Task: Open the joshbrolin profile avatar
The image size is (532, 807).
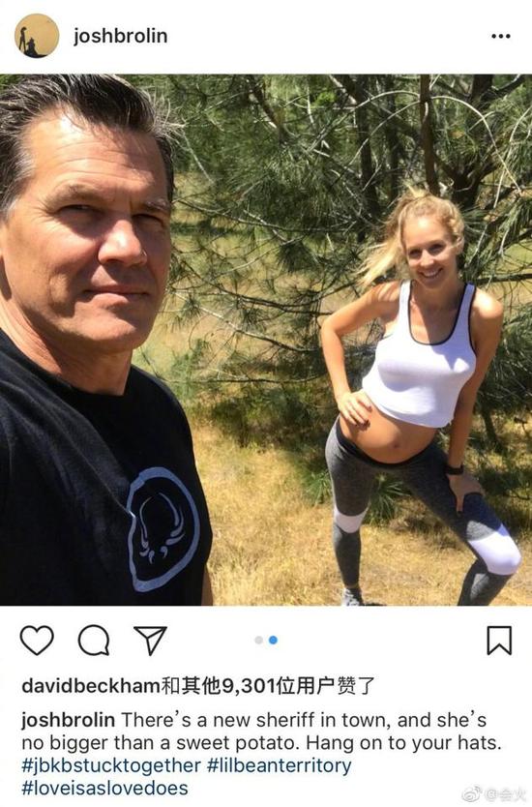Action: coord(37,36)
